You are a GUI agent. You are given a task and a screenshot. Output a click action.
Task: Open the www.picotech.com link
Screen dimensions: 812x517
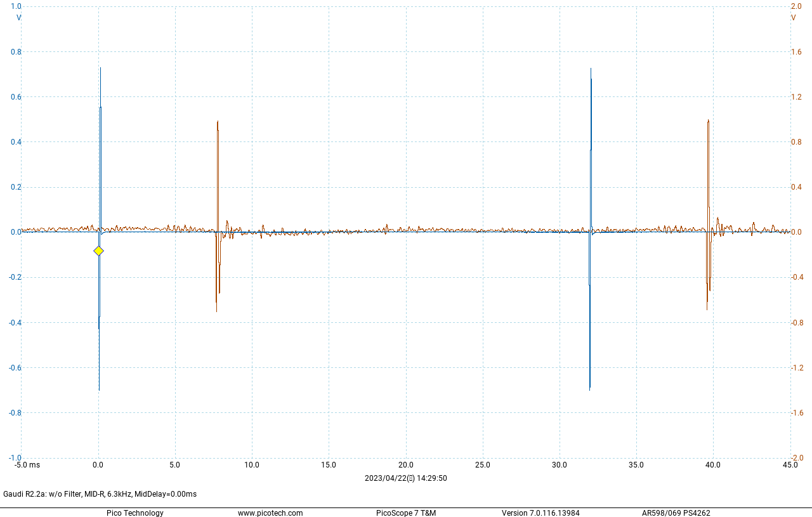coord(270,513)
